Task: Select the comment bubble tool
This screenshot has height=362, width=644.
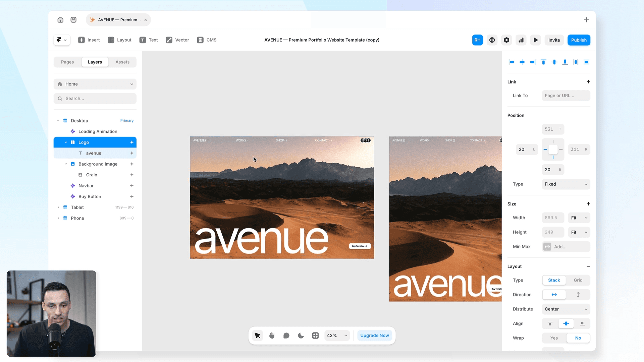Action: (286, 336)
